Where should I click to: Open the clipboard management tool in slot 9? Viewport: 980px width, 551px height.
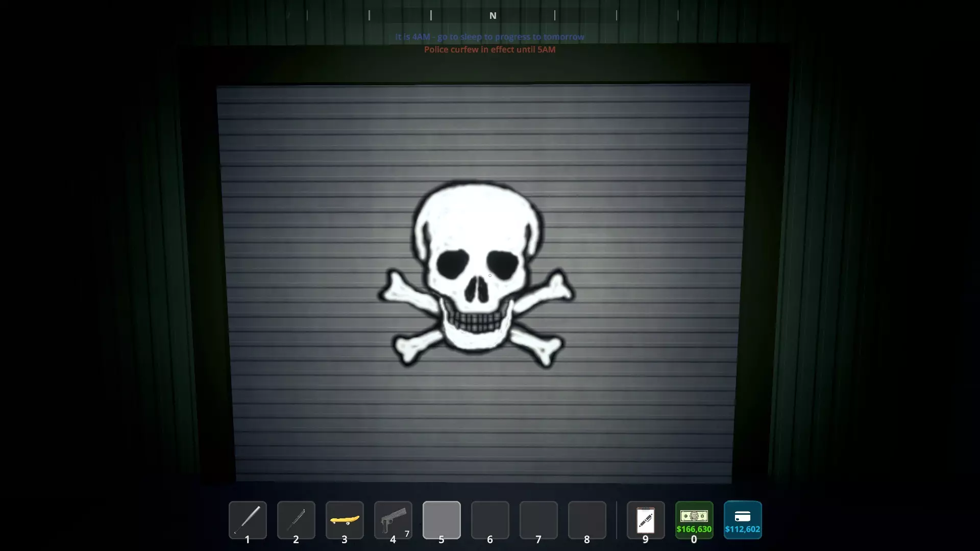(x=645, y=519)
